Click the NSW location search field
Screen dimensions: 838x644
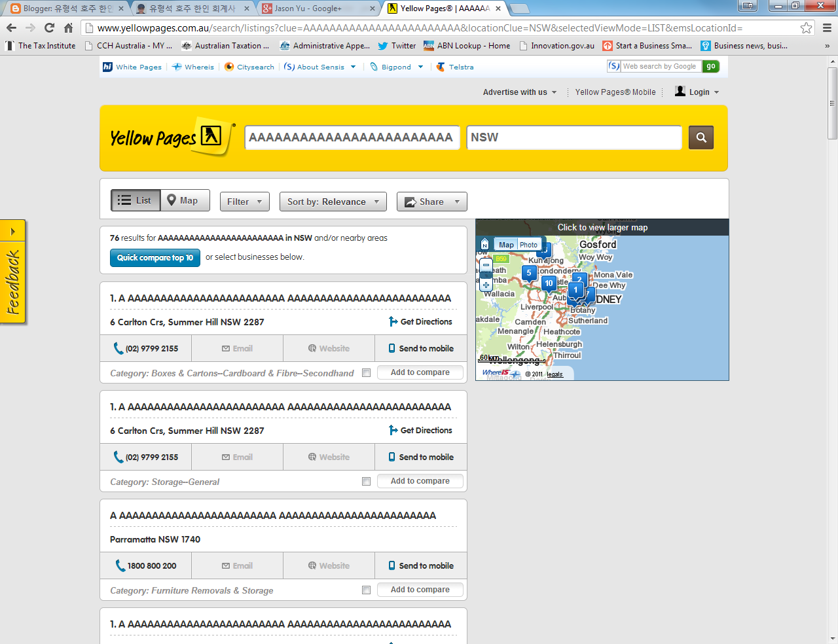[574, 137]
